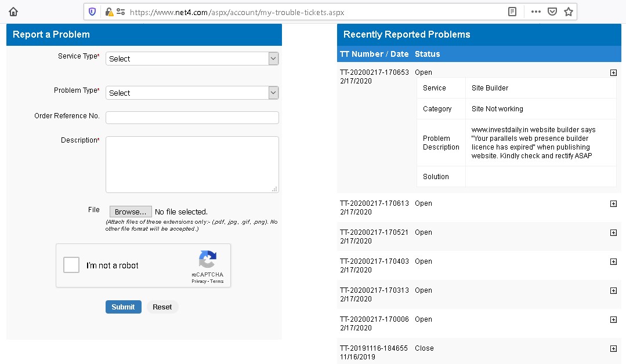The height and width of the screenshot is (364, 626).
Task: Open the Problem Type dropdown
Action: [x=192, y=93]
